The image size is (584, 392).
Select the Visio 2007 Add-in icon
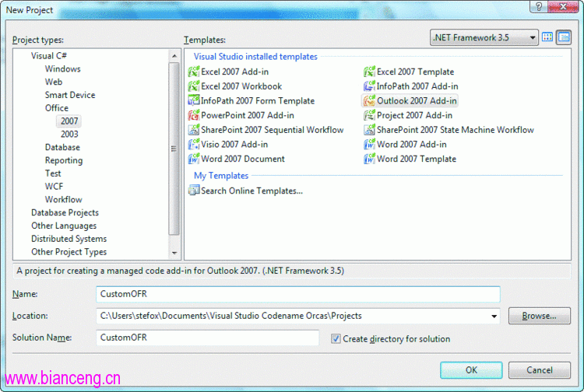click(x=194, y=144)
